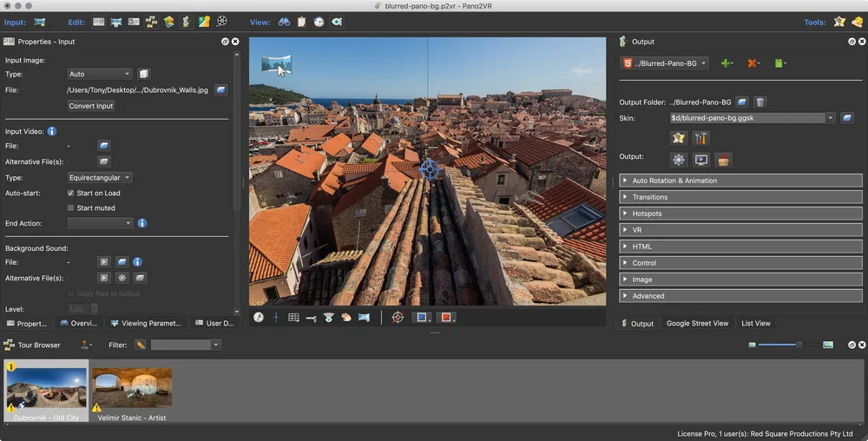Screen dimensions: 868x441
Task: Click the gear generate output icon
Action: [x=678, y=160]
